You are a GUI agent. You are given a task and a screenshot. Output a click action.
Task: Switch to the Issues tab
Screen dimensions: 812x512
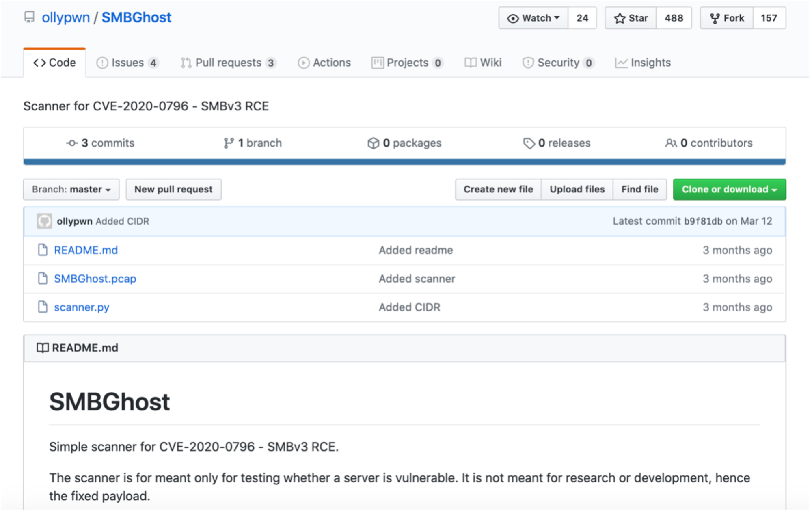click(127, 63)
